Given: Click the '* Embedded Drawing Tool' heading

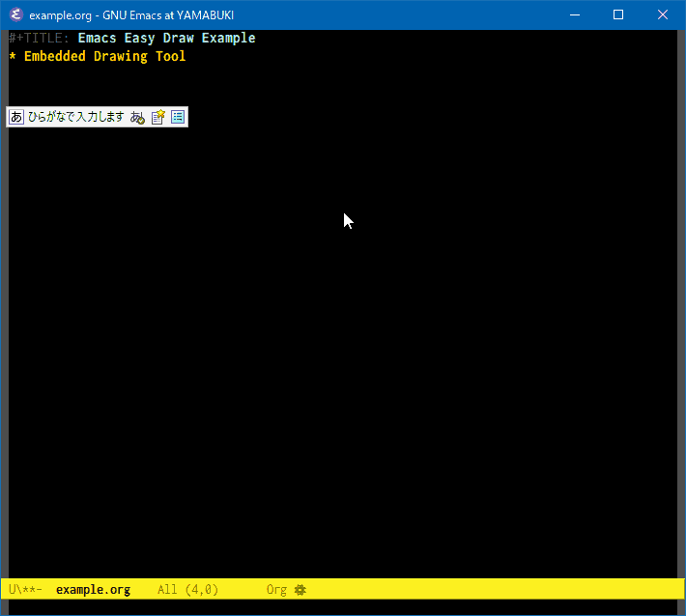Looking at the screenshot, I should click(x=98, y=56).
